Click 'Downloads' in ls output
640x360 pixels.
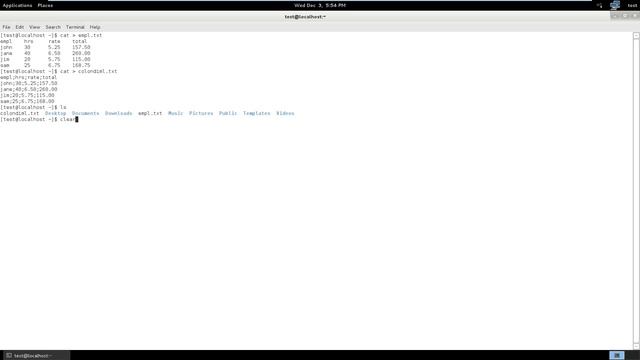[118, 113]
